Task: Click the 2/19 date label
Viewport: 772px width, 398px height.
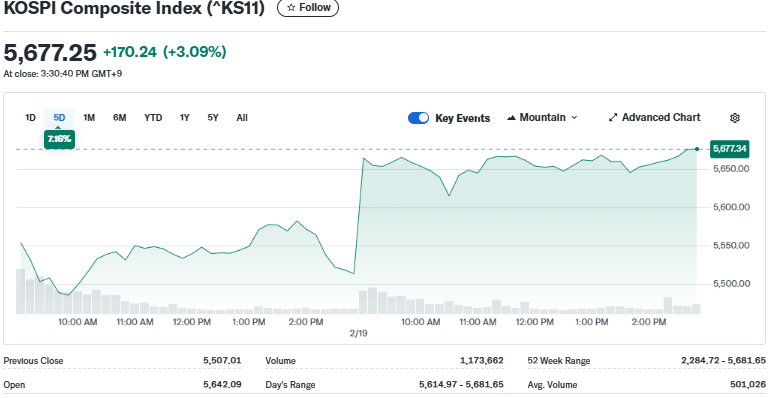Action: point(358,333)
